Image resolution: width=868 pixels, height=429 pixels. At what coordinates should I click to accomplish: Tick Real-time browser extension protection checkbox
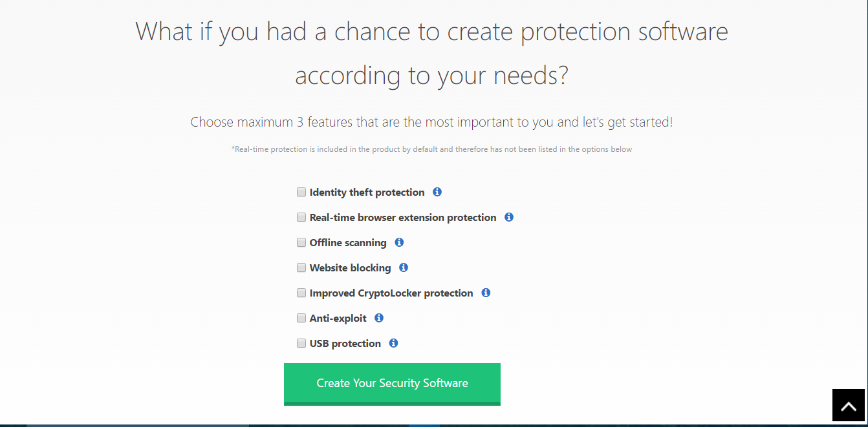point(301,217)
